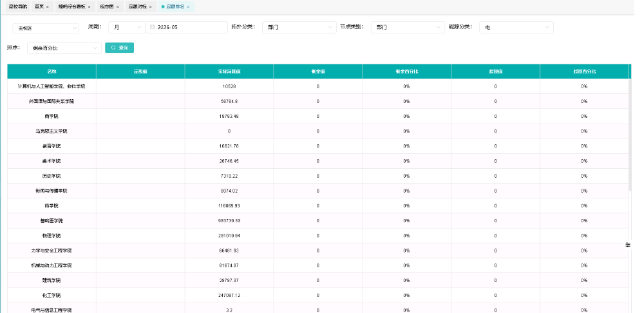This screenshot has width=644, height=313.
Task: Click the 超额百分比 column header
Action: point(584,71)
